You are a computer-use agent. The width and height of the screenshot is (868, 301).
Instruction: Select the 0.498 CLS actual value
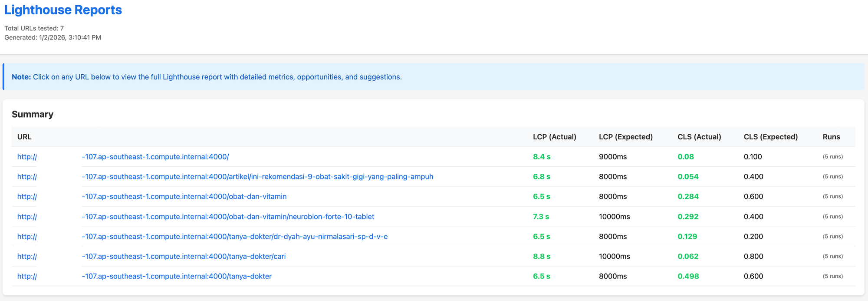(688, 276)
